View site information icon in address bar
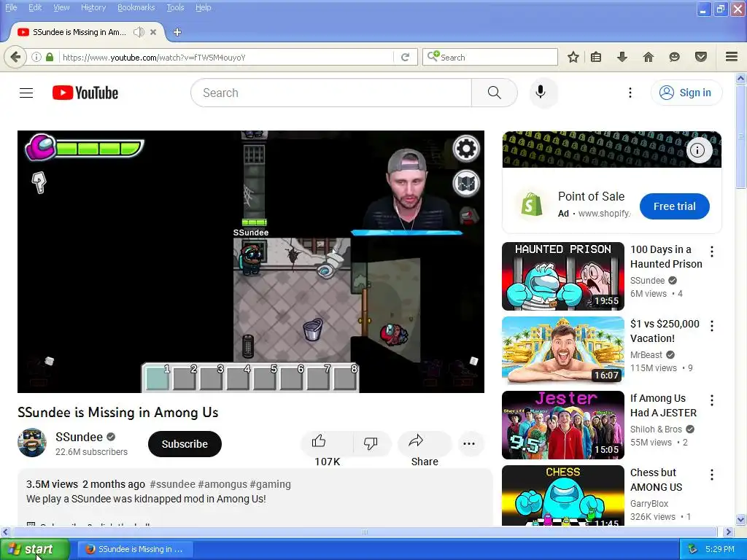The image size is (747, 560). point(36,57)
